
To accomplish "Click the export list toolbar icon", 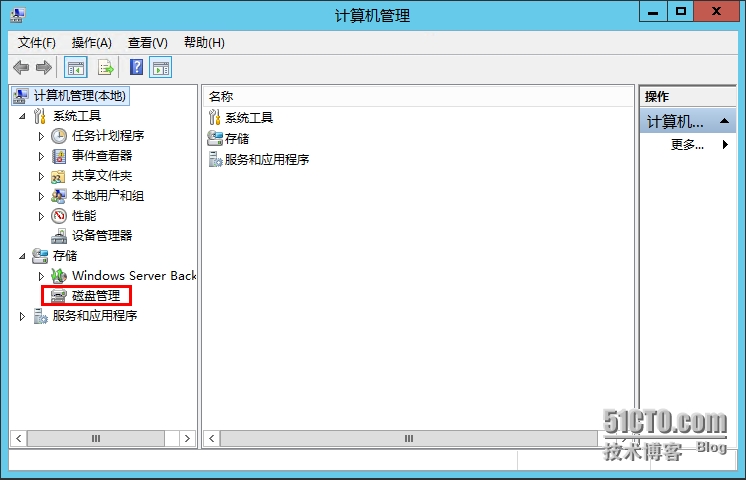I will point(106,68).
